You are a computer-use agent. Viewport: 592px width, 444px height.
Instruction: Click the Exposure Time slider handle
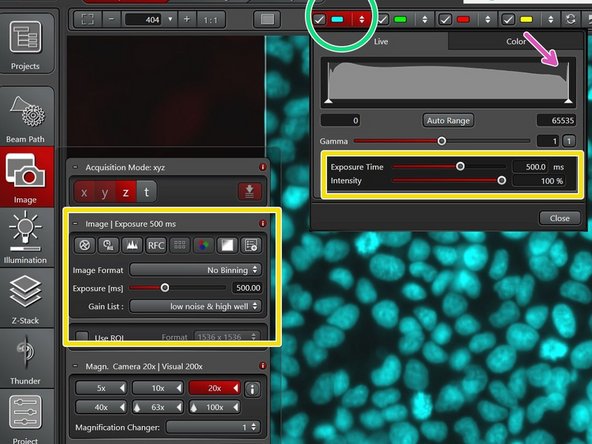[460, 166]
